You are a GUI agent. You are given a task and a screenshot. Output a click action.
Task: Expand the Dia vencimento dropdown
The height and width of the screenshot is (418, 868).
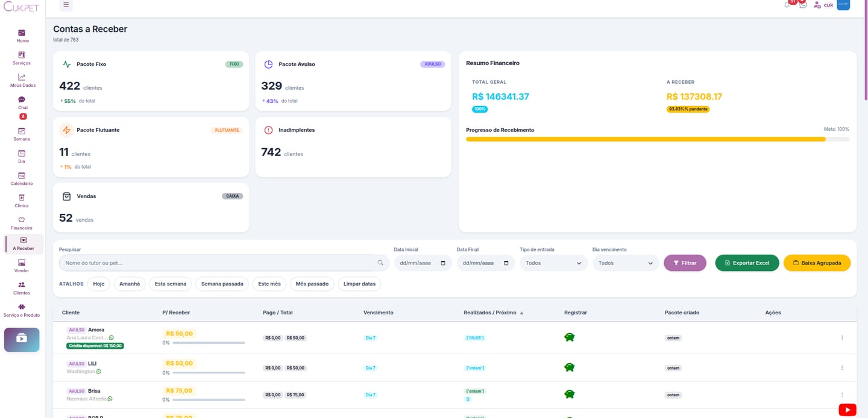tap(626, 263)
